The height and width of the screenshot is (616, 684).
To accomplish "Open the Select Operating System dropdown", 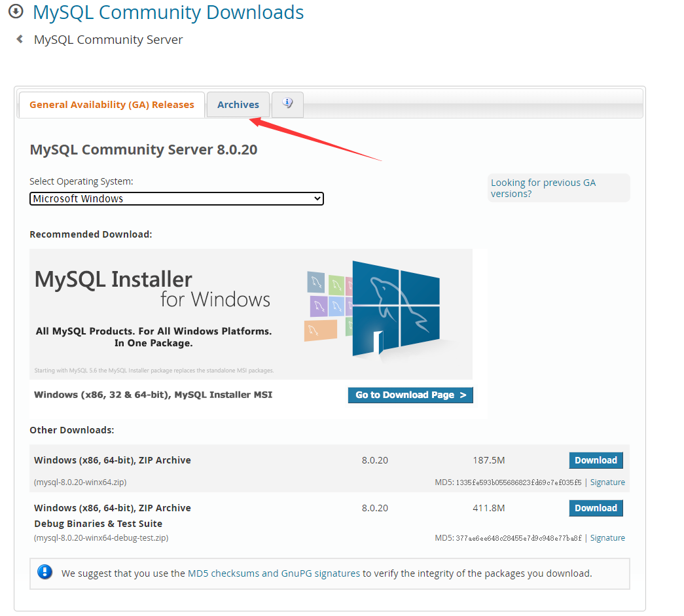I will 177,198.
